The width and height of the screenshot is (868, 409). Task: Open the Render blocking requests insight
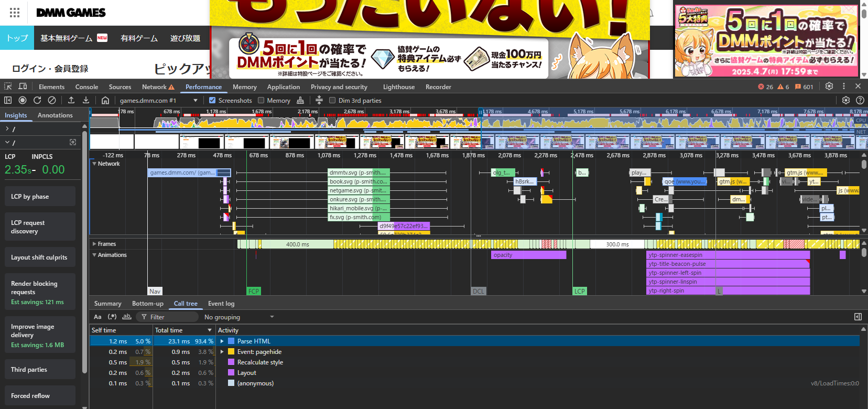coord(40,292)
